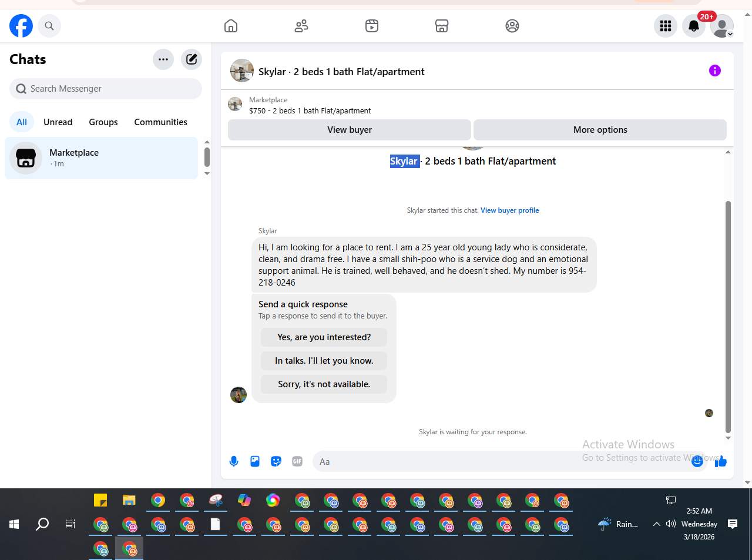Click the chat list scroll-up arrow
752x560 pixels.
pos(207,142)
